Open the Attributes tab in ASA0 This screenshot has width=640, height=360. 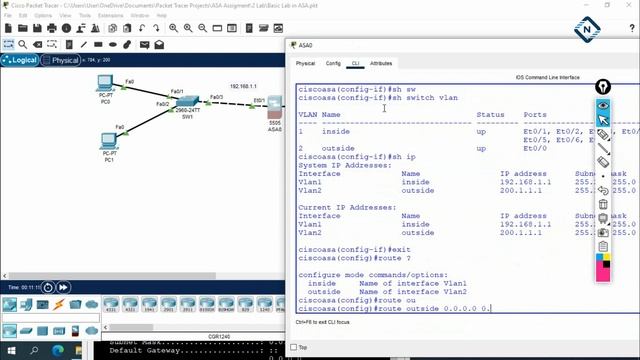pos(381,63)
